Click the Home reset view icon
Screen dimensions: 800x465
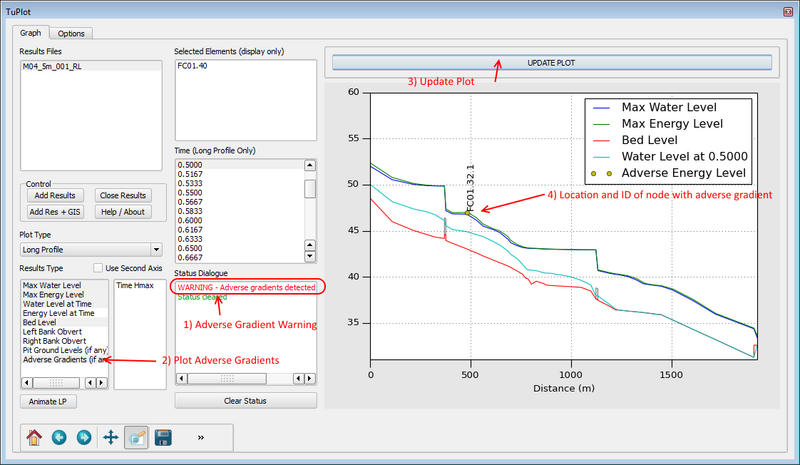[x=34, y=437]
